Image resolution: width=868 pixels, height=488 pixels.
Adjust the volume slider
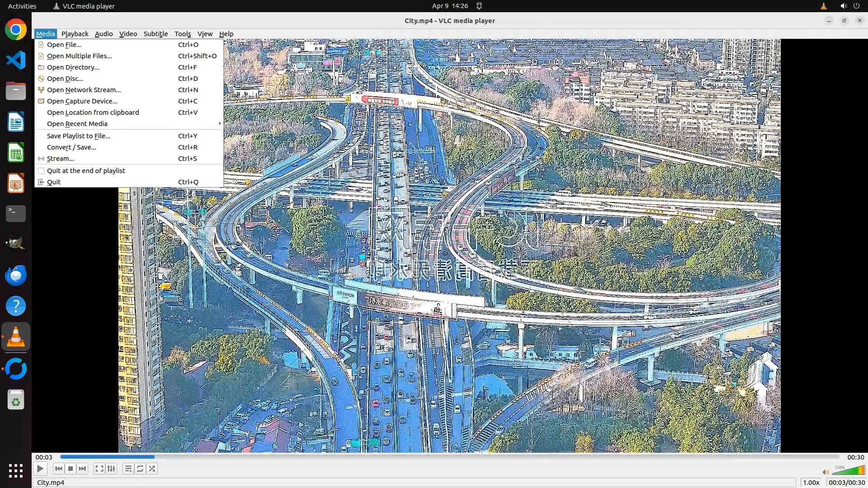click(x=848, y=471)
